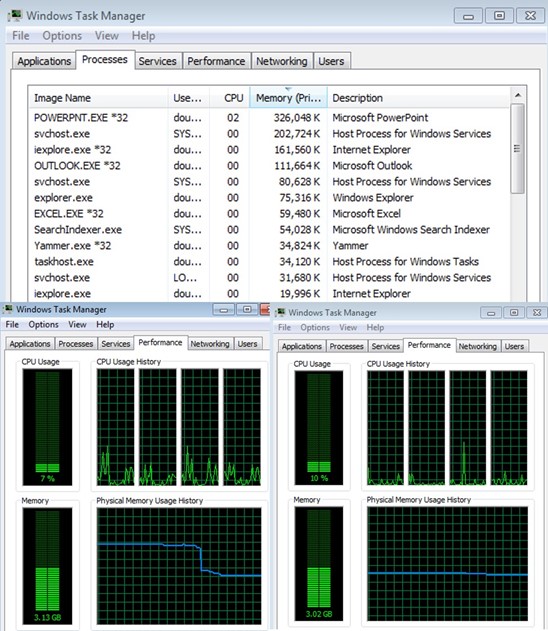The width and height of the screenshot is (548, 631).
Task: Open File menu in bottom-left Task Manager
Action: point(12,324)
